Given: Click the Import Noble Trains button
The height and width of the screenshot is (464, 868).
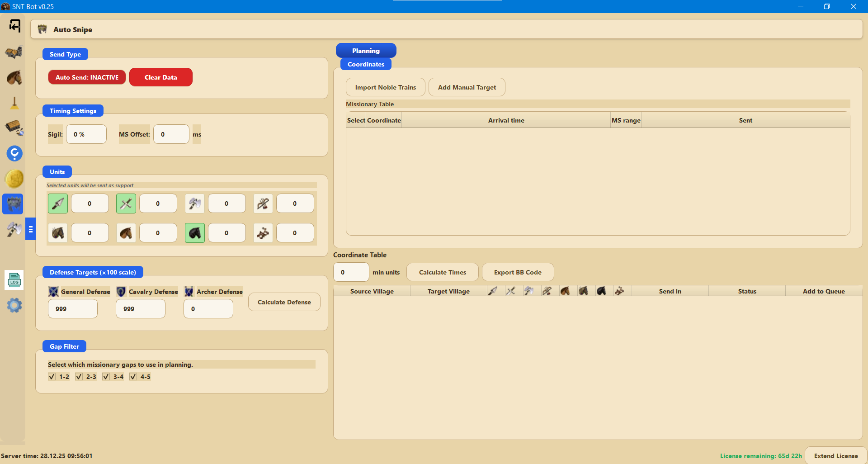Looking at the screenshot, I should (x=385, y=87).
